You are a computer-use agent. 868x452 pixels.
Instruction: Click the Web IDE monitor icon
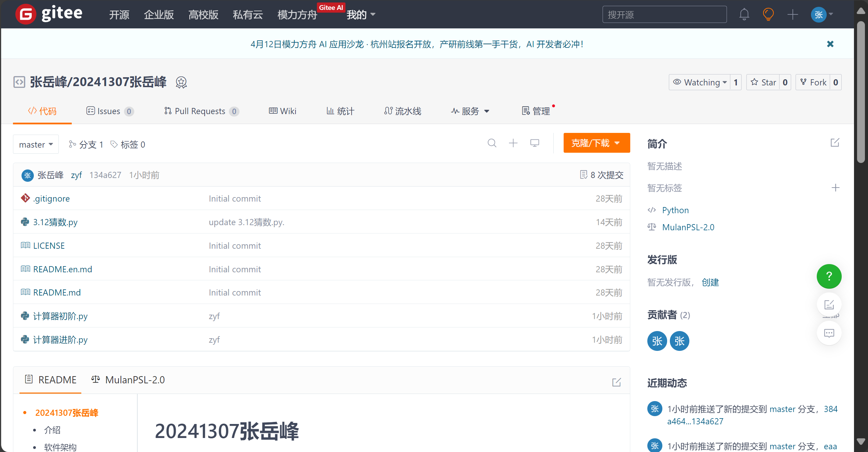(x=534, y=143)
